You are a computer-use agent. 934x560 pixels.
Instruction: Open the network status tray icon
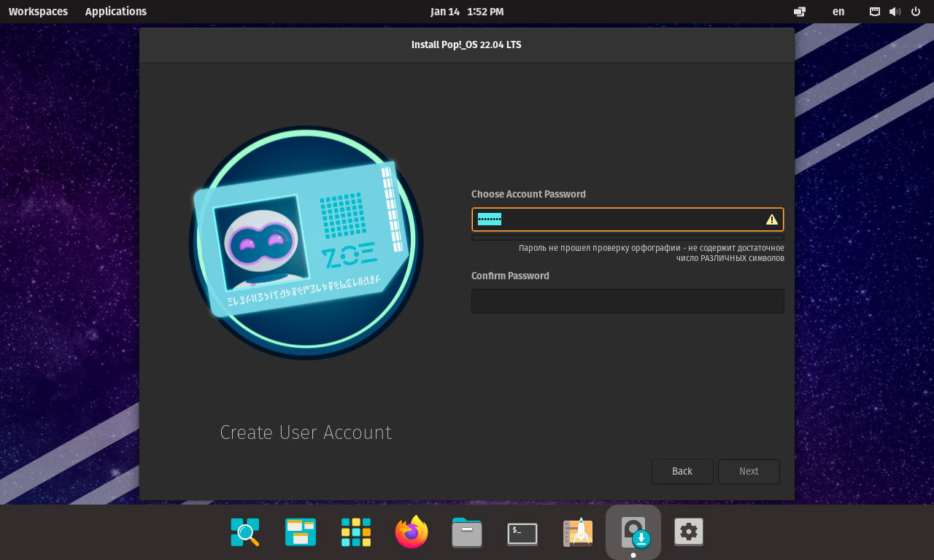point(874,12)
